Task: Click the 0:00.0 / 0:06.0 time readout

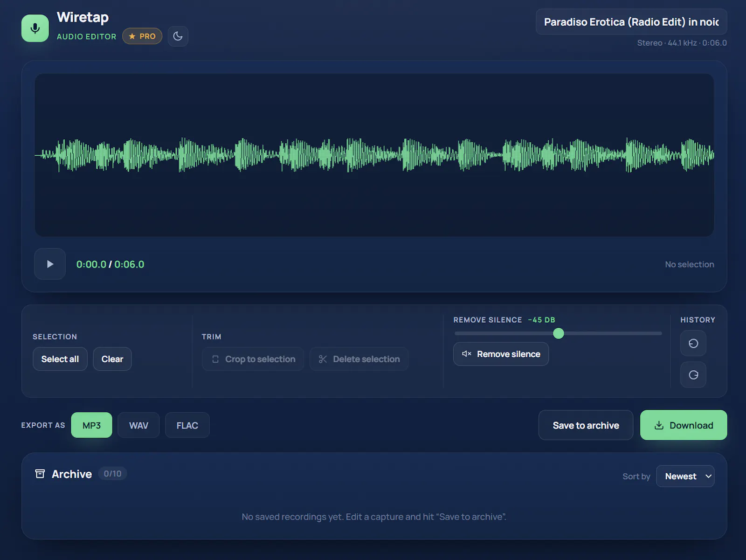Action: tap(110, 264)
